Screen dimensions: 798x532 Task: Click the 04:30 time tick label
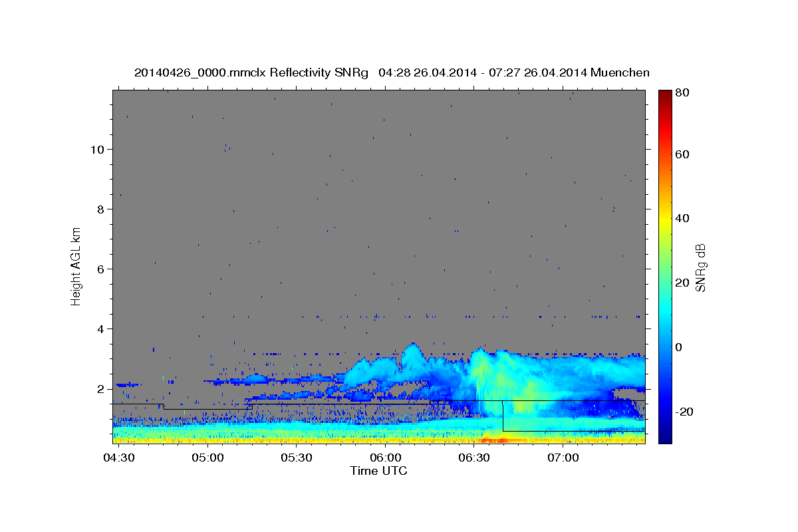tap(118, 458)
